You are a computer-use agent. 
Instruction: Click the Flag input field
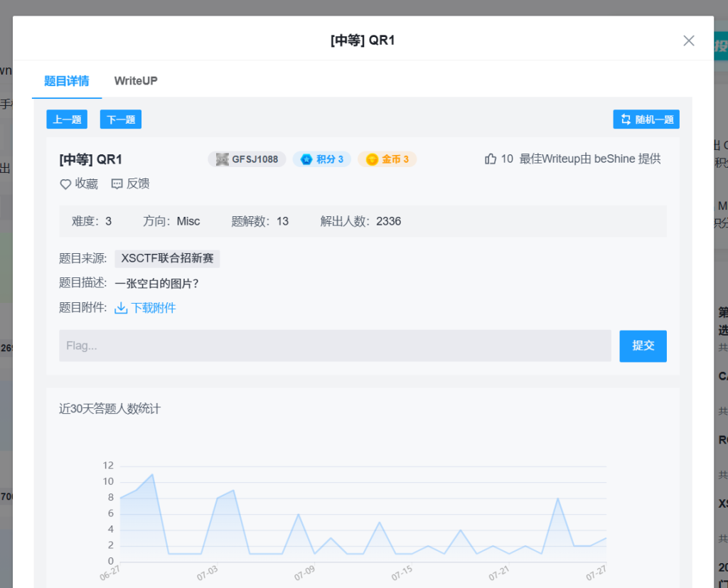(x=335, y=346)
